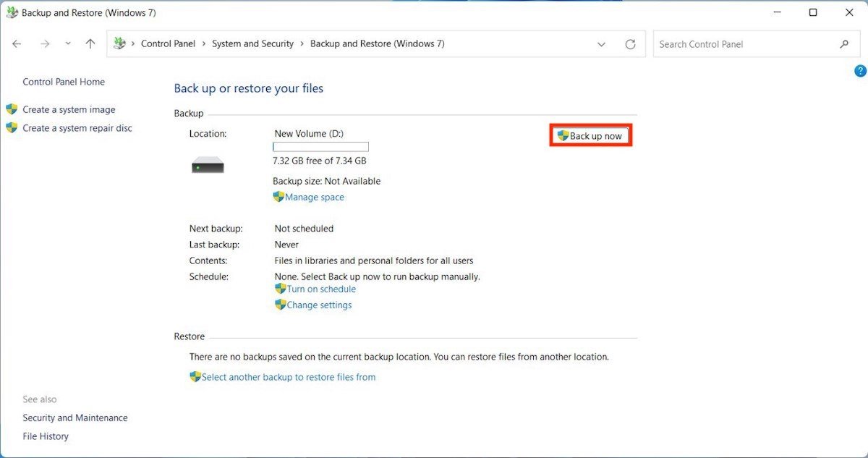Open the address bar history dropdown
Screen dimensions: 868x458
(x=601, y=44)
